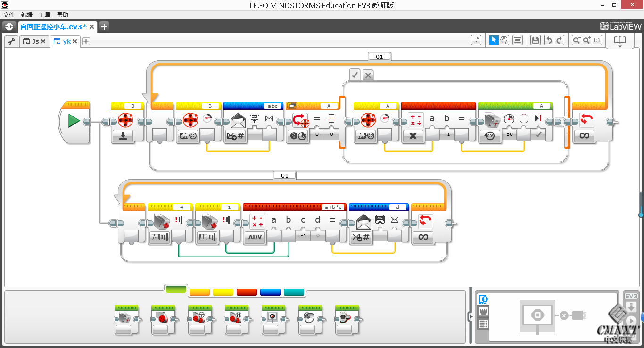Screen dimensions: 644x348
Task: Undo the last action
Action: [x=549, y=41]
